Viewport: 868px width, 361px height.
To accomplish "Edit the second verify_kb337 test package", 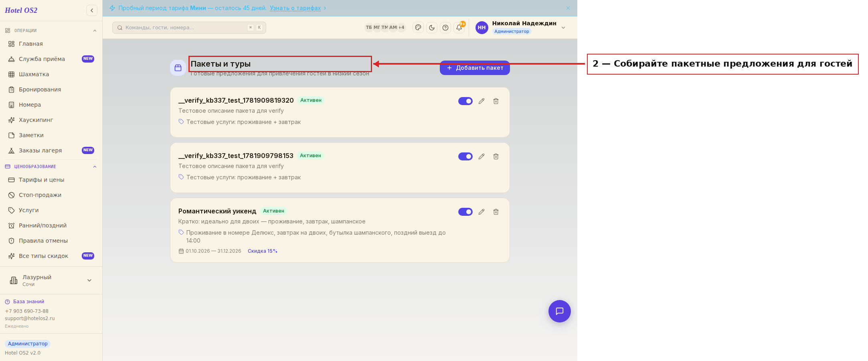I will [x=482, y=156].
